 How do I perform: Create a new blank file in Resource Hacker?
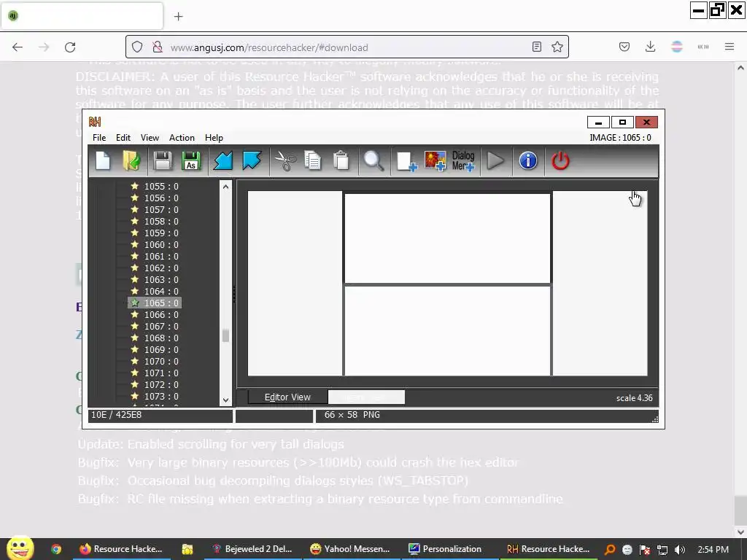103,161
